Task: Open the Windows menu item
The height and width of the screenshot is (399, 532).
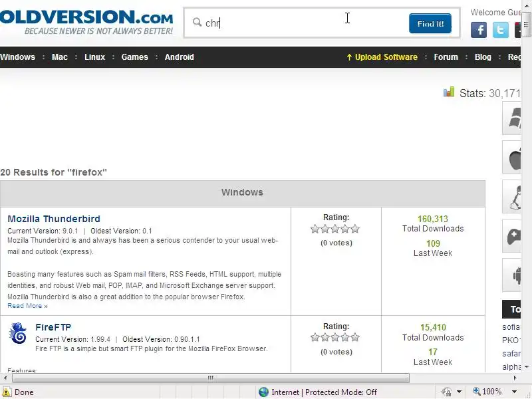Action: point(17,57)
